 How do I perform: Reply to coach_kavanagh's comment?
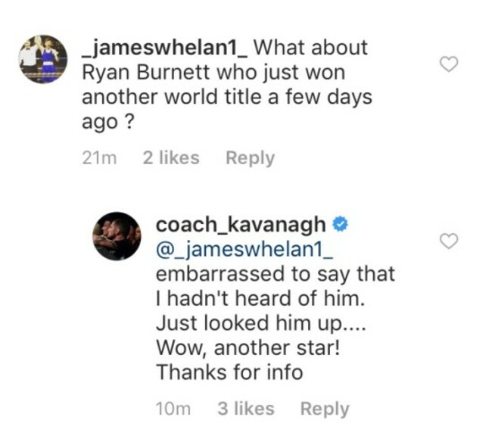coord(325,409)
